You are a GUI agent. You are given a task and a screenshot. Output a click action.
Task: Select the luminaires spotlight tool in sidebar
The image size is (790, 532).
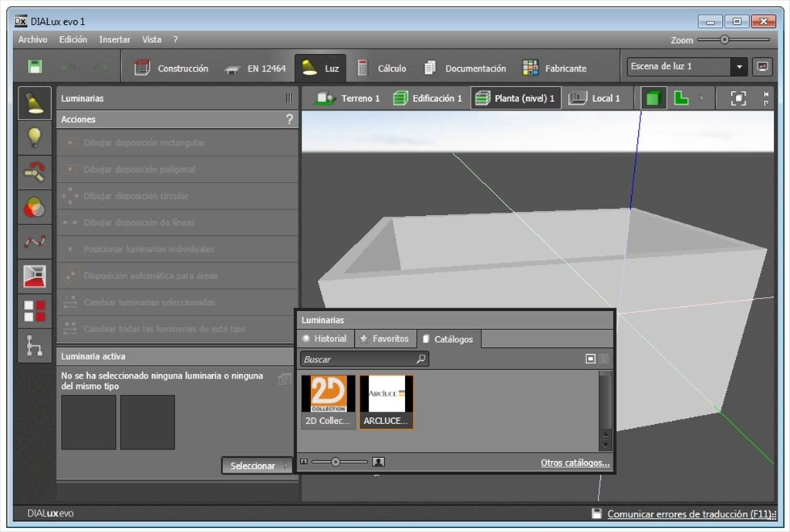[x=34, y=103]
